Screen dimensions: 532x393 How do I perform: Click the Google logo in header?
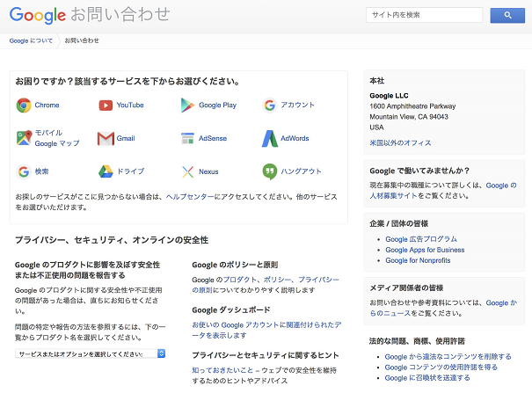[x=37, y=15]
